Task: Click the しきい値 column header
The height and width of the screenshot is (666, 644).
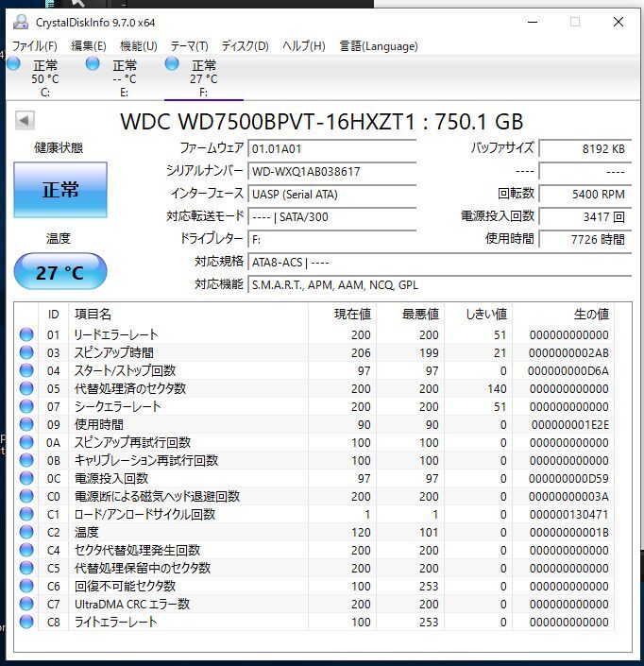Action: [478, 315]
